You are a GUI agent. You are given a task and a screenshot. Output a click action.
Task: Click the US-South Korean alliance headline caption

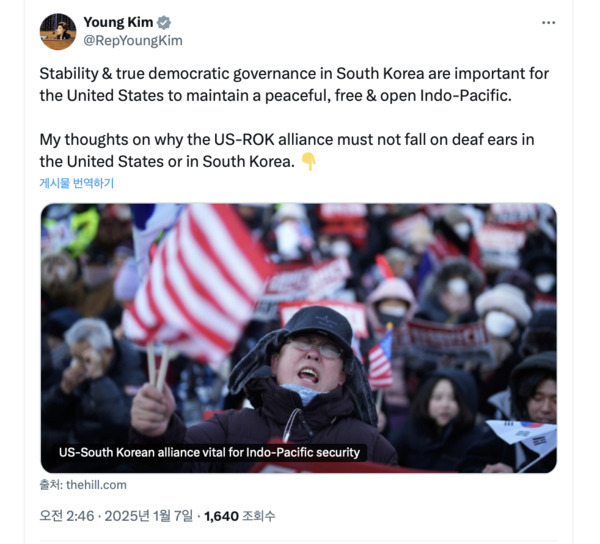[x=209, y=453]
